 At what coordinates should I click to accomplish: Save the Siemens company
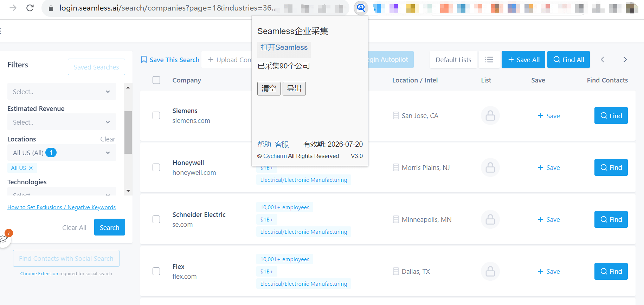point(549,116)
